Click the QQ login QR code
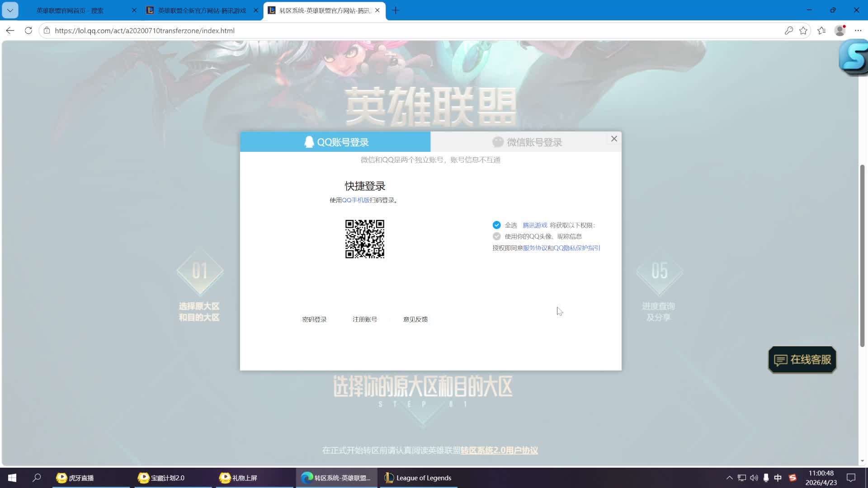Viewport: 868px width, 488px height. [365, 239]
